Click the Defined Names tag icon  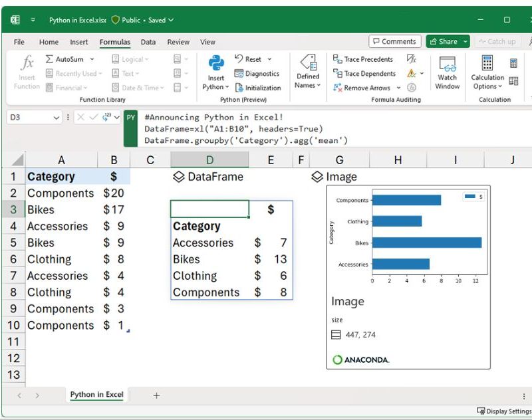click(309, 62)
